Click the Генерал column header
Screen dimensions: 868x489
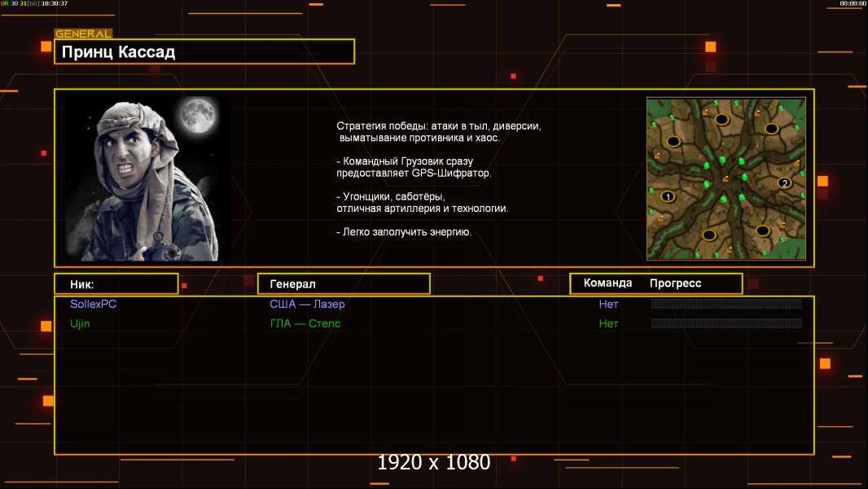point(344,284)
